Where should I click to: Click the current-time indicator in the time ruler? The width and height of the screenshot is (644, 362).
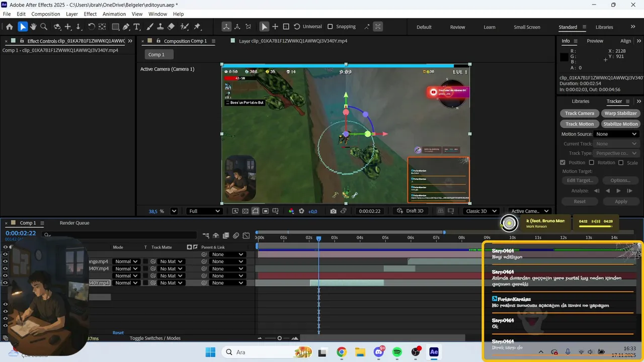pos(318,238)
